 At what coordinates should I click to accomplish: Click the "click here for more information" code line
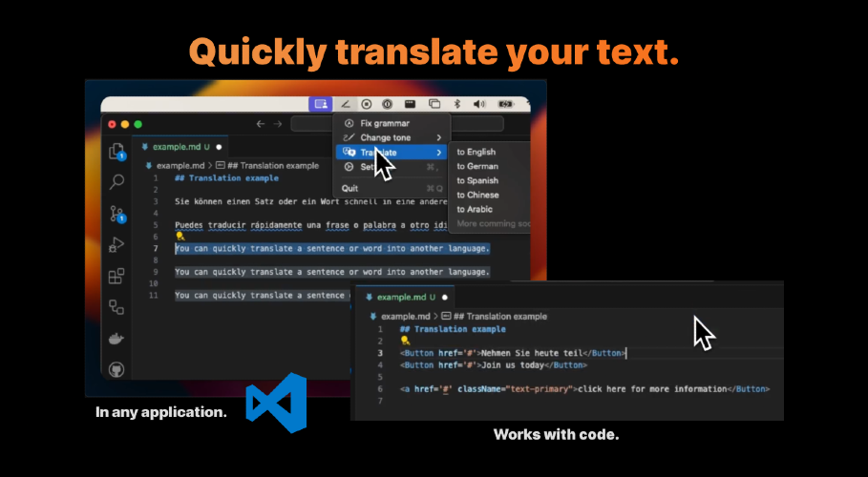click(584, 389)
